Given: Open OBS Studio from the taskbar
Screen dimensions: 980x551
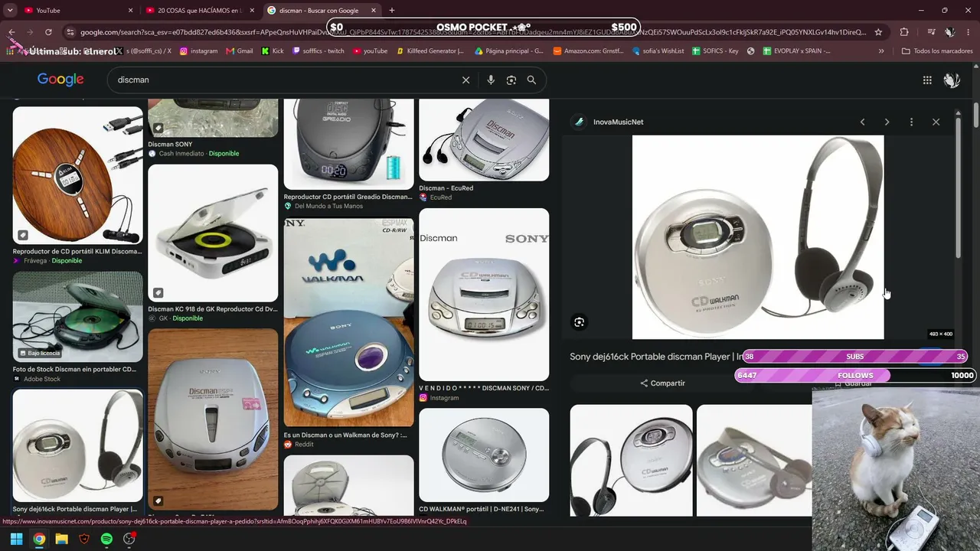Looking at the screenshot, I should pyautogui.click(x=129, y=539).
